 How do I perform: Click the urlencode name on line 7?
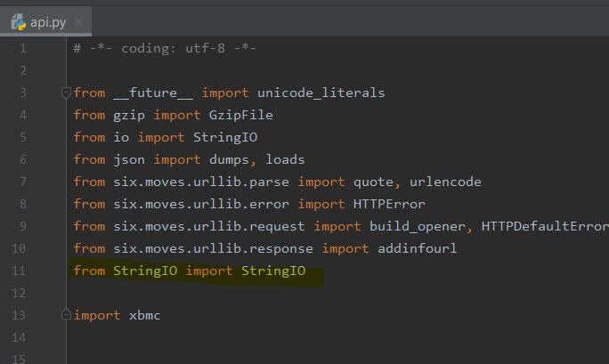pyautogui.click(x=445, y=182)
